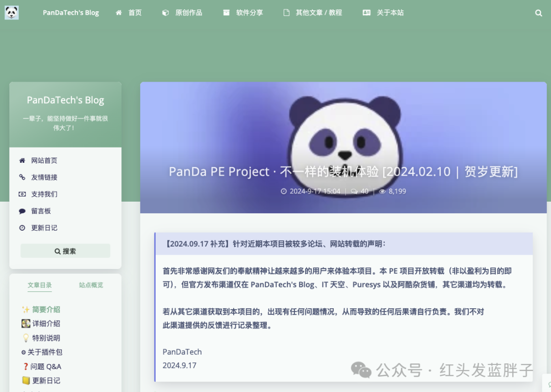Click the sidebar PanDaTech's Blog heading
The image size is (551, 392).
65,100
